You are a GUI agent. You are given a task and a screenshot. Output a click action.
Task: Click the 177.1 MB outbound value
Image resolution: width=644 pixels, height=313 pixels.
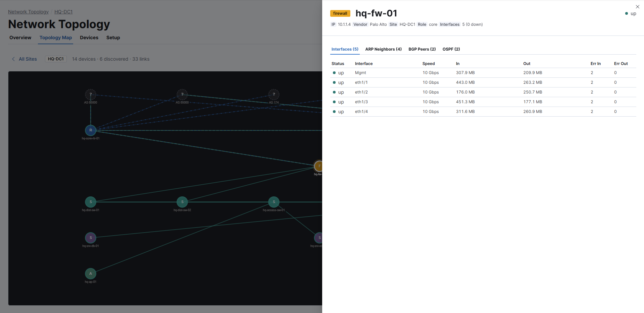533,102
